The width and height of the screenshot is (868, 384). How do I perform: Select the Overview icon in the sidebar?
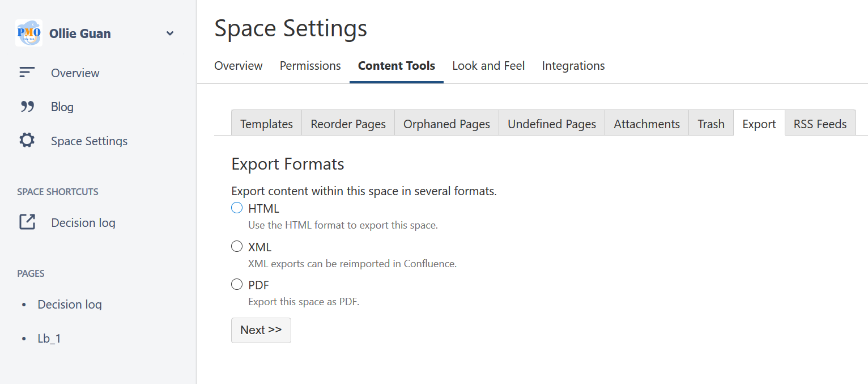point(27,72)
